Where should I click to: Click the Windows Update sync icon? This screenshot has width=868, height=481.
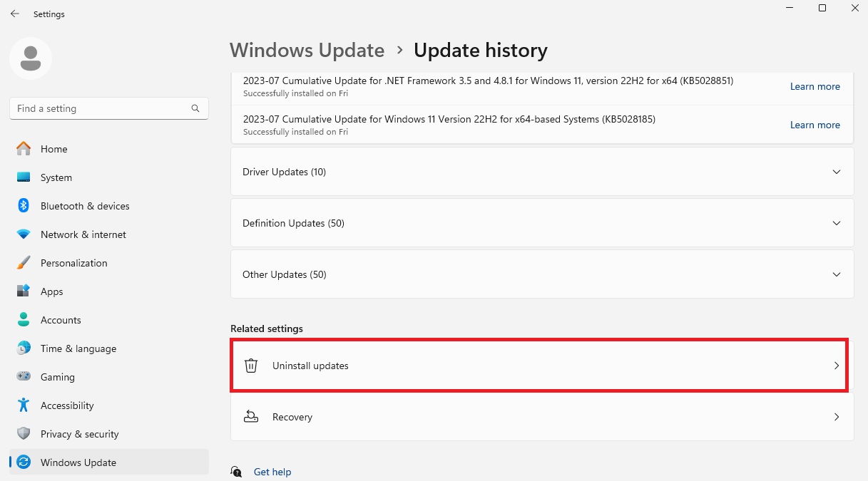tap(24, 462)
